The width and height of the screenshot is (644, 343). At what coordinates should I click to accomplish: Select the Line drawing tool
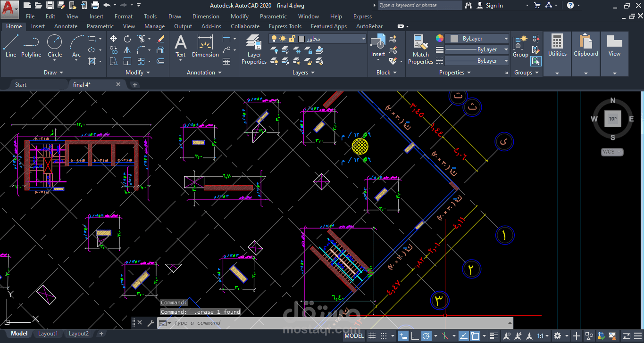click(x=11, y=47)
